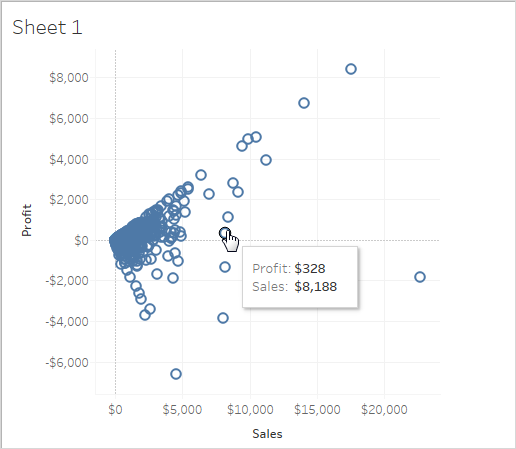Click the $20,000 Sales axis label
This screenshot has width=516, height=449.
(x=384, y=410)
